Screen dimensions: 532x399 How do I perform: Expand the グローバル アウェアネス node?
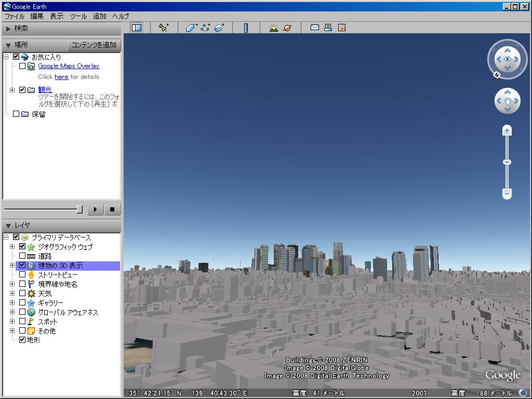[x=12, y=312]
